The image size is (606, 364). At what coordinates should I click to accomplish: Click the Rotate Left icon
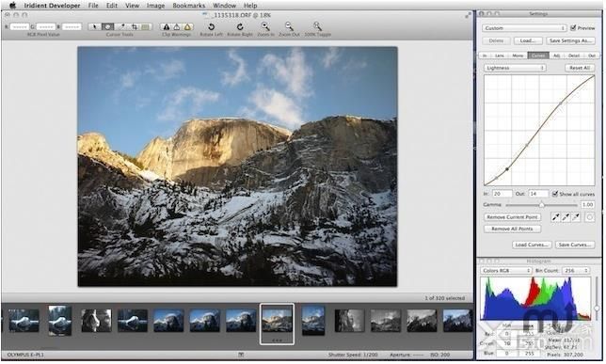pos(211,26)
